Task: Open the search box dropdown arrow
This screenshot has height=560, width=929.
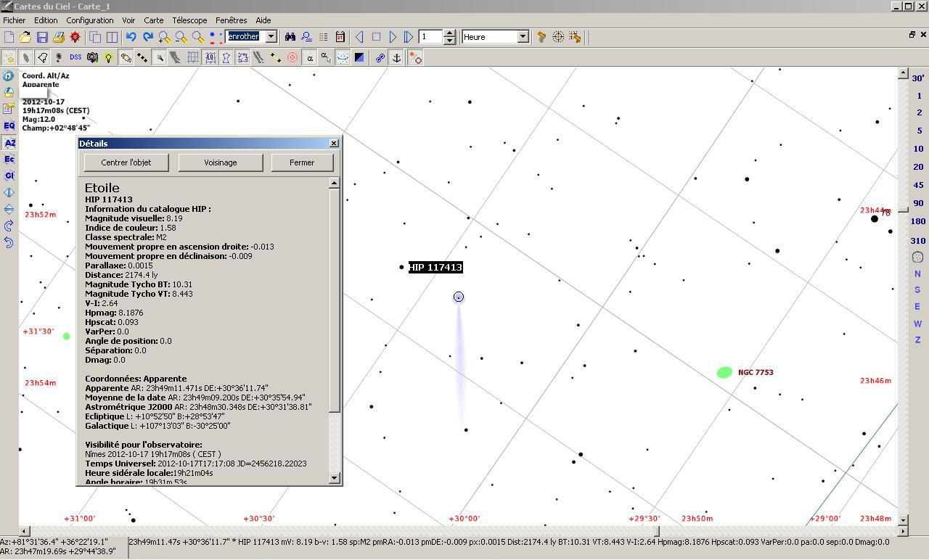Action: tap(271, 37)
